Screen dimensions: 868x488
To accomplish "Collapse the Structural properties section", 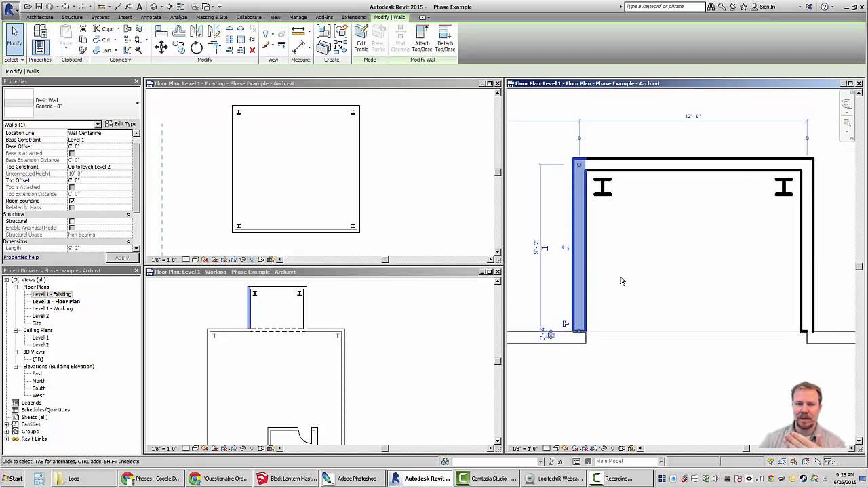I will click(x=128, y=214).
